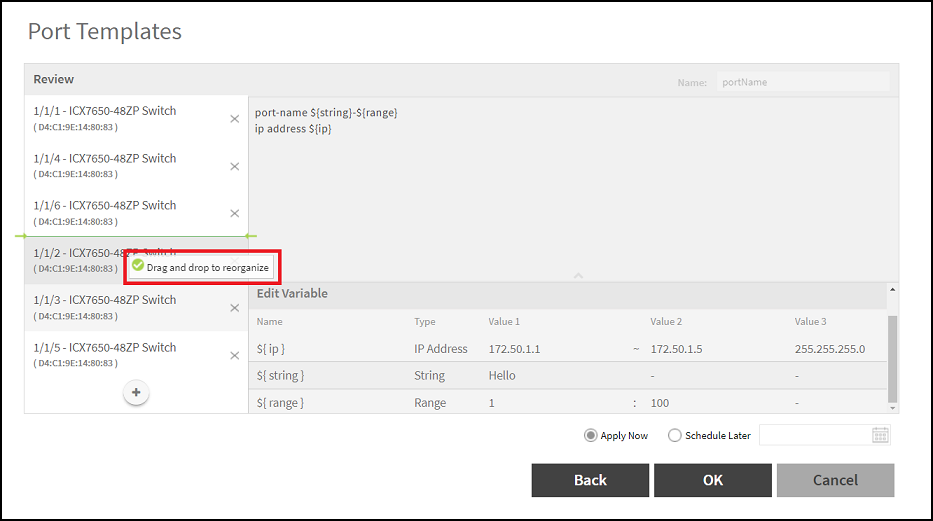Screen dimensions: 933x521
Task: Confirm with the OK button
Action: coord(713,480)
